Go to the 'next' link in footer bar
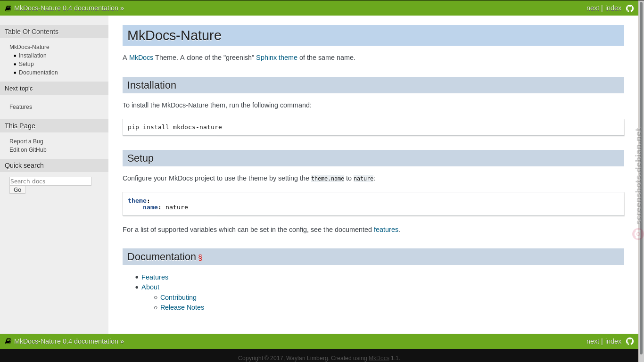The width and height of the screenshot is (644, 362). point(593,341)
